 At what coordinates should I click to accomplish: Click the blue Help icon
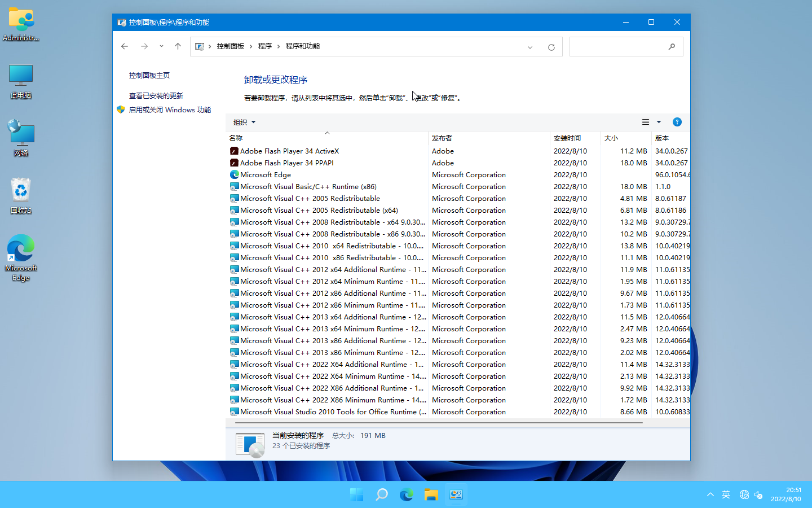(677, 122)
